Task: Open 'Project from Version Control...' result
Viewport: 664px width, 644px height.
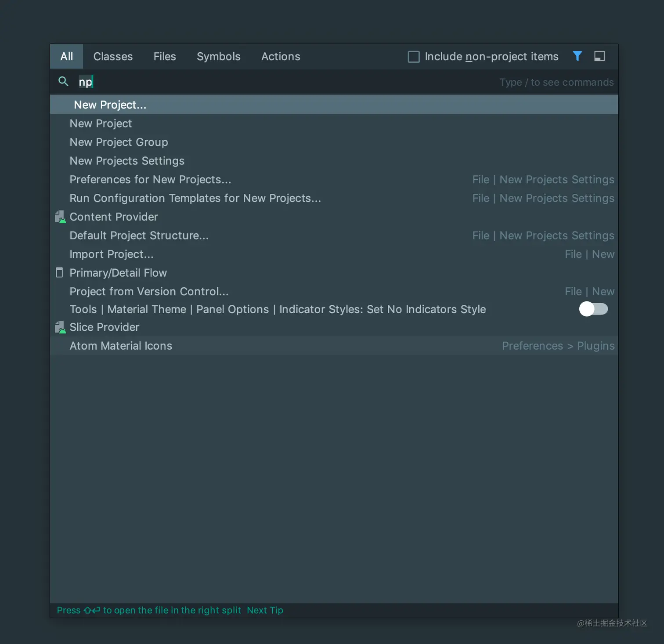Action: point(334,291)
